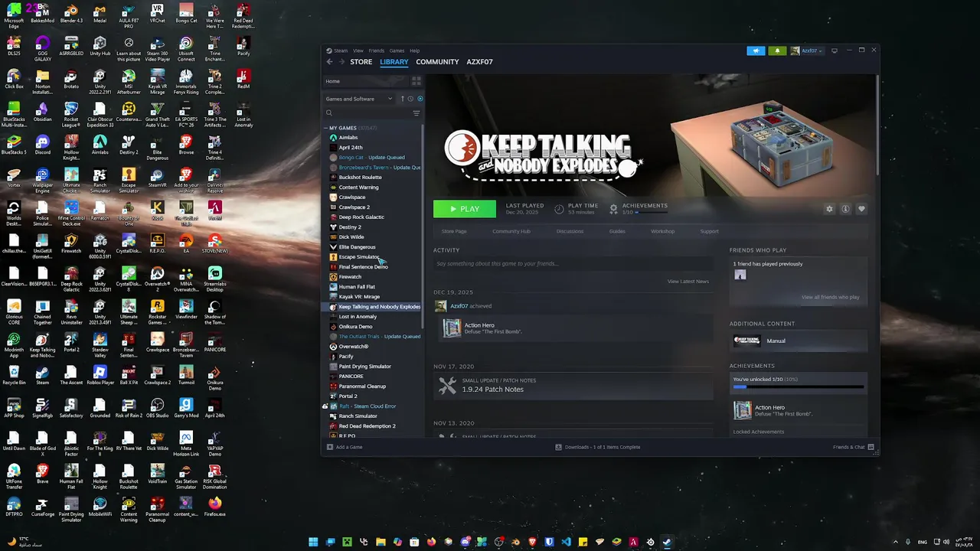Open the COMMUNITY tab
980x551 pixels.
[x=437, y=62]
